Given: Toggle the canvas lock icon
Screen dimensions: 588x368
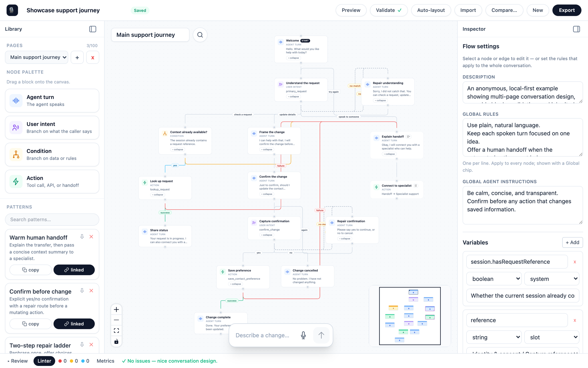Looking at the screenshot, I should [116, 342].
